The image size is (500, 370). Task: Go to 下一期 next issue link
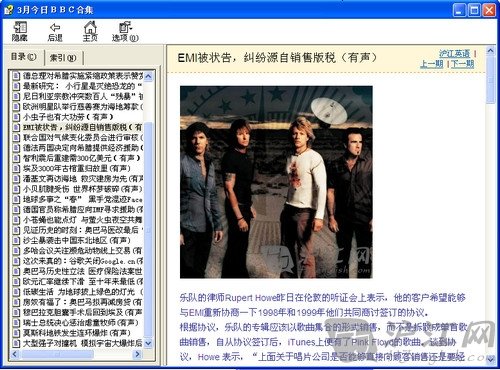pos(462,64)
